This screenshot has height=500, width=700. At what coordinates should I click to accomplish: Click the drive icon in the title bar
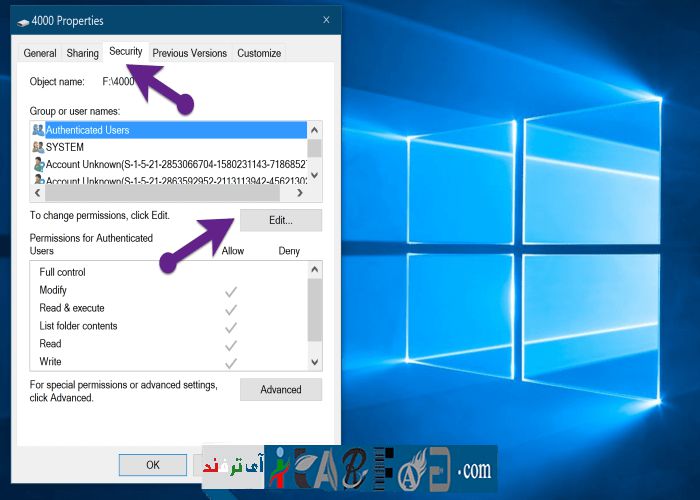pos(22,21)
